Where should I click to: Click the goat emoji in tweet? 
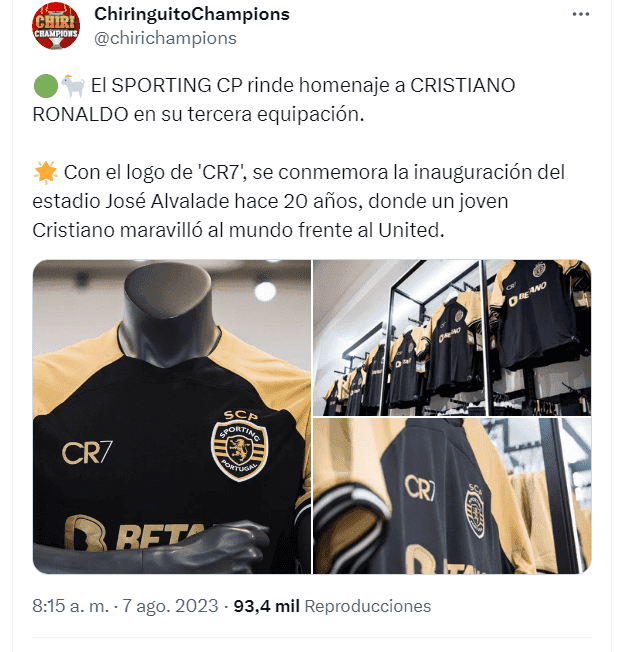(x=73, y=86)
